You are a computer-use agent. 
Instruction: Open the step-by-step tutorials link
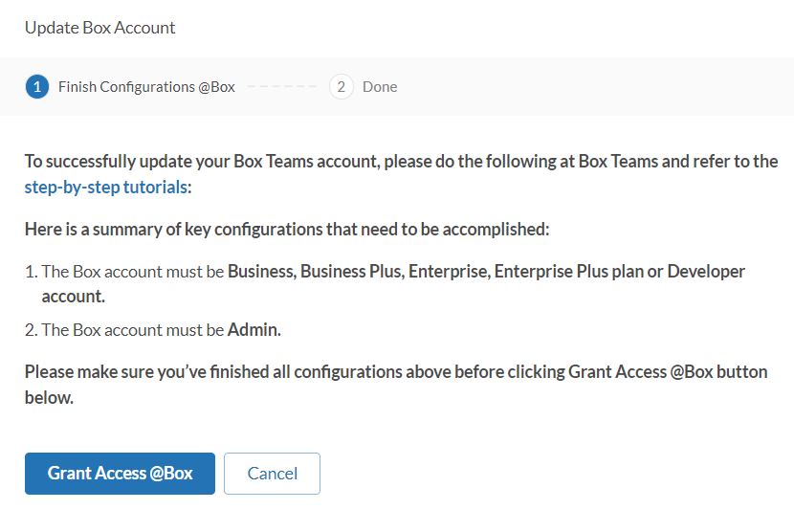[106, 187]
